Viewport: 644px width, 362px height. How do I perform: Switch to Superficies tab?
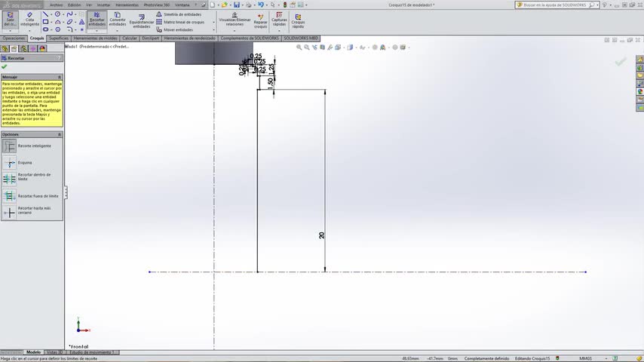[x=59, y=38]
